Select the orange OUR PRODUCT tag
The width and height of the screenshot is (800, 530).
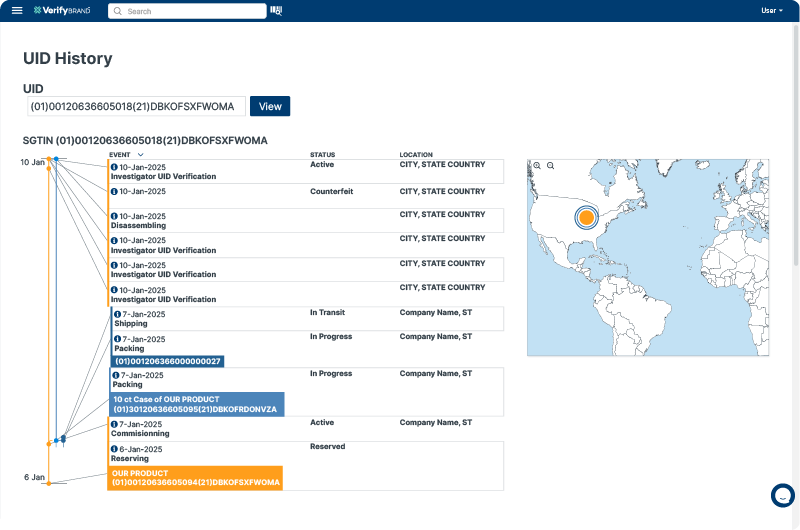pyautogui.click(x=195, y=478)
